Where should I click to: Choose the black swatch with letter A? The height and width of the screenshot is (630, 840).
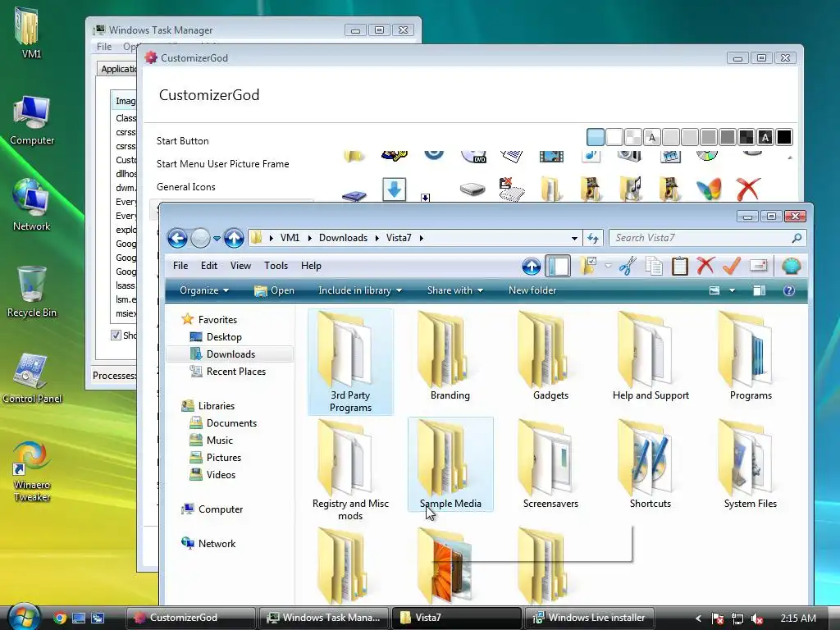click(x=765, y=137)
